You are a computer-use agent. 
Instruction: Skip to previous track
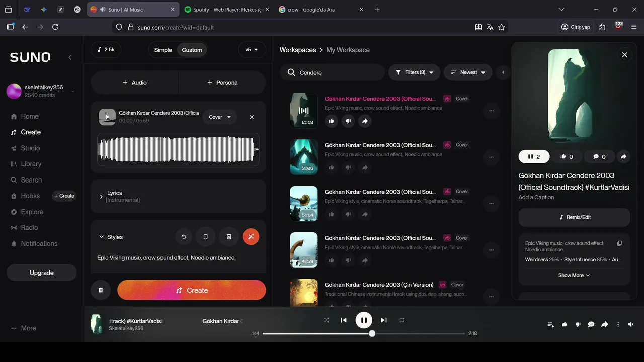[344, 320]
